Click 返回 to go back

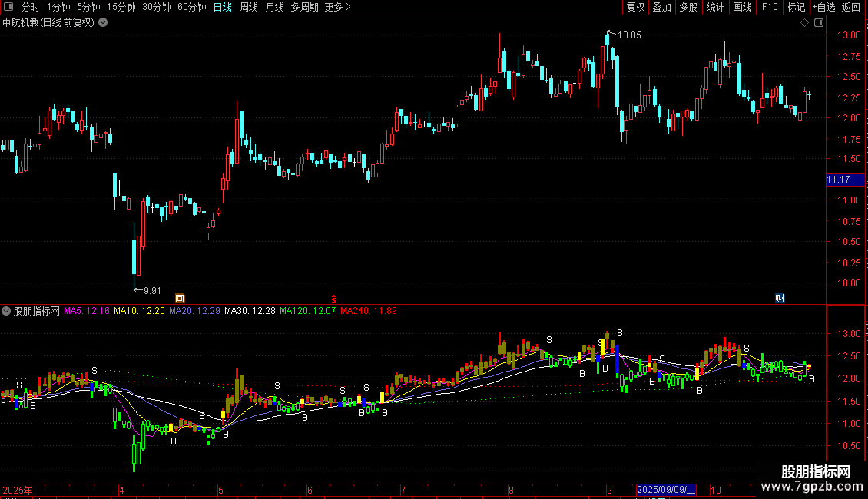(851, 7)
